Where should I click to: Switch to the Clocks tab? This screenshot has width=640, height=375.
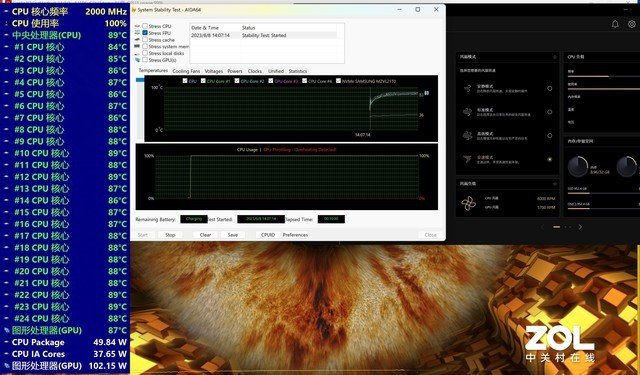coord(255,71)
